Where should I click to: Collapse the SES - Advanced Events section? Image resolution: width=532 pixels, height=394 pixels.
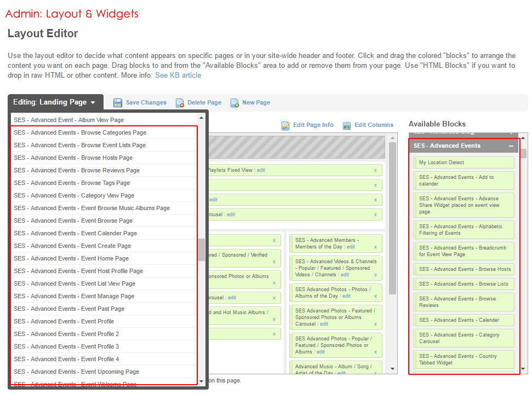tap(511, 146)
